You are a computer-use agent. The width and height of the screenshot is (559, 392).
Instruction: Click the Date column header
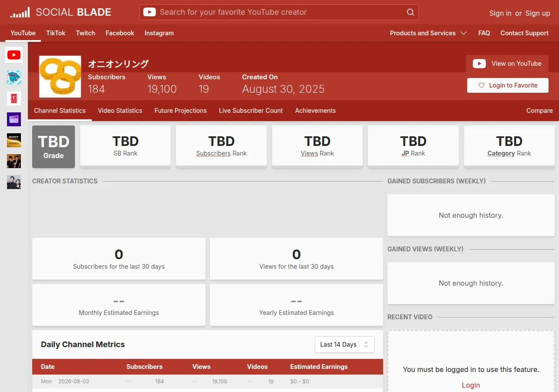coord(48,367)
